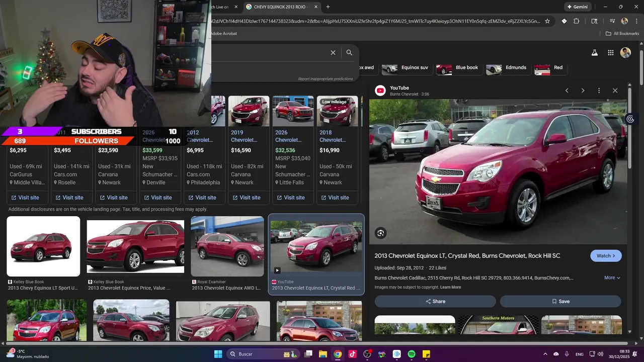Select the Red filter chip

point(550,68)
